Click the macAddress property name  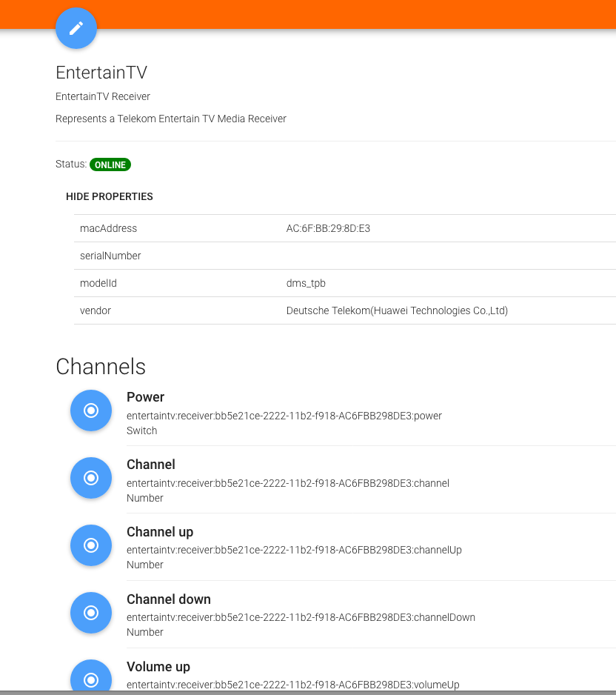[x=109, y=228]
